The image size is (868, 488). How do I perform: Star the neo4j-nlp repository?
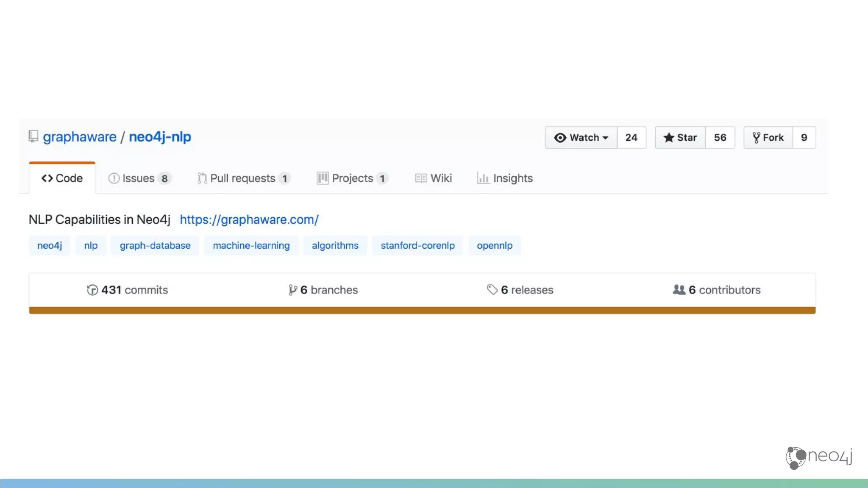[x=680, y=138]
